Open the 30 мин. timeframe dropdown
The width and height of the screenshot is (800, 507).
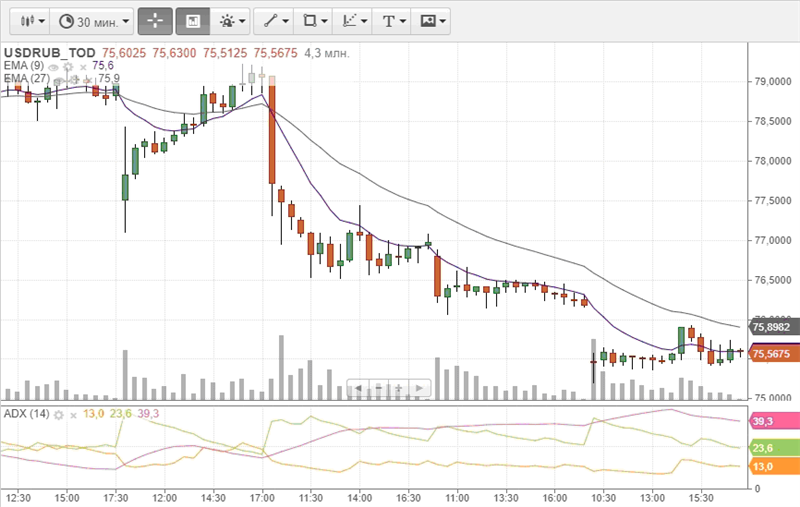coord(93,21)
